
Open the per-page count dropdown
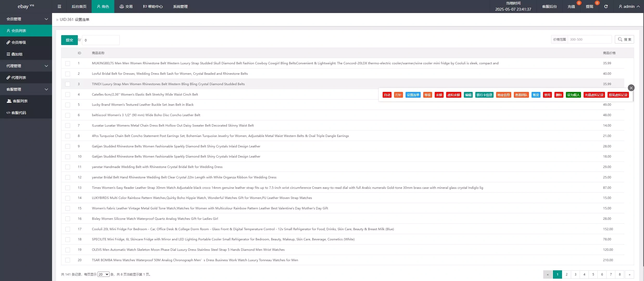[103, 274]
